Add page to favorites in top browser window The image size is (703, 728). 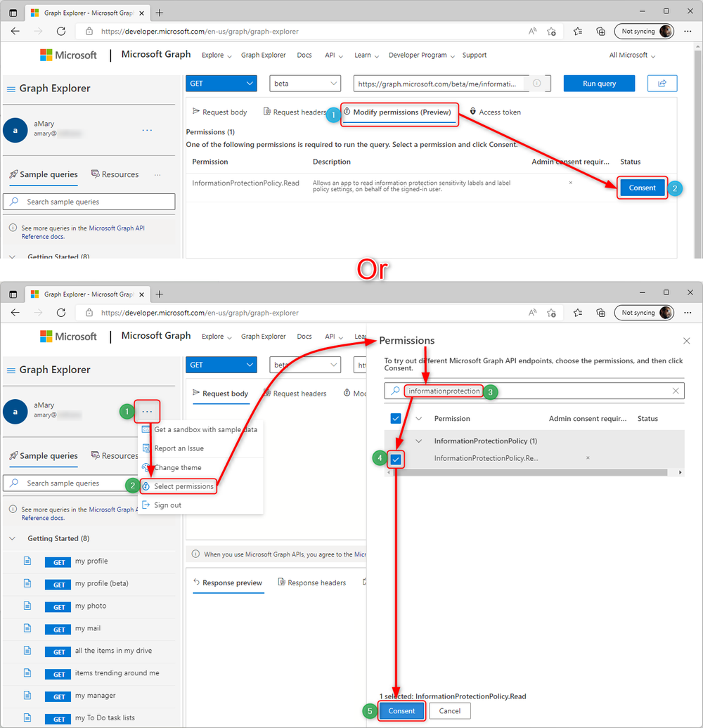[551, 31]
